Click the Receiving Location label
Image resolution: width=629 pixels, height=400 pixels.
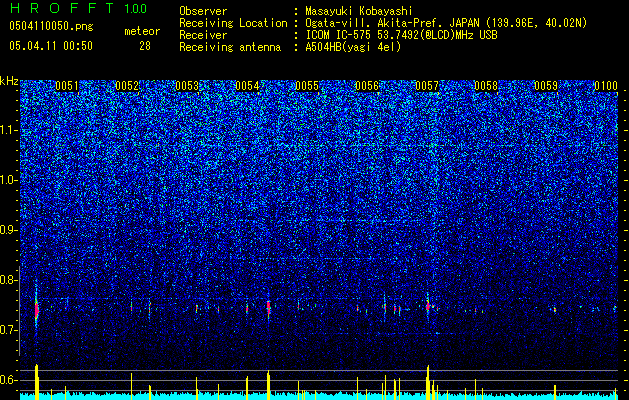pyautogui.click(x=233, y=23)
